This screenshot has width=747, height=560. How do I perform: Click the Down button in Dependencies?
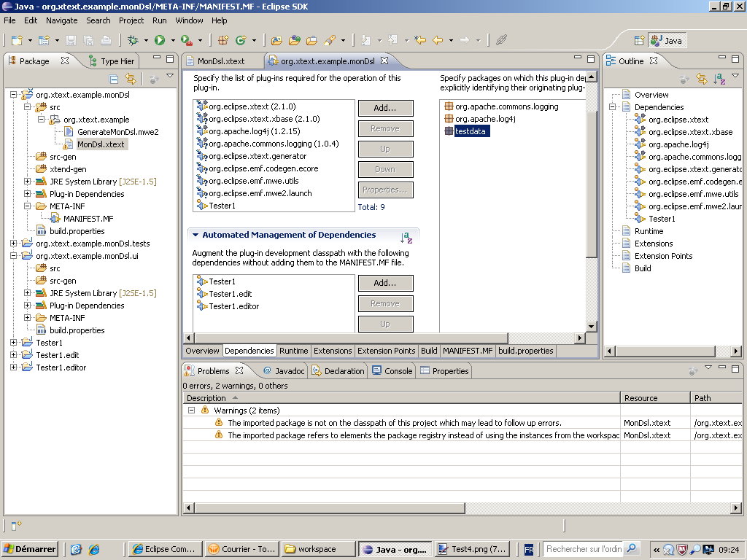[385, 169]
